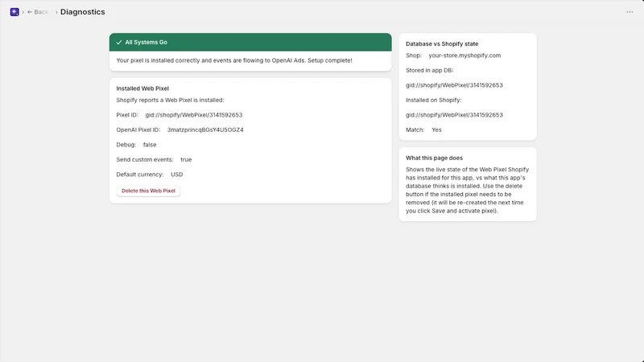Screen dimensions: 644x362
Task: Click the gid value under Installed on Shopify
Action: tap(454, 115)
